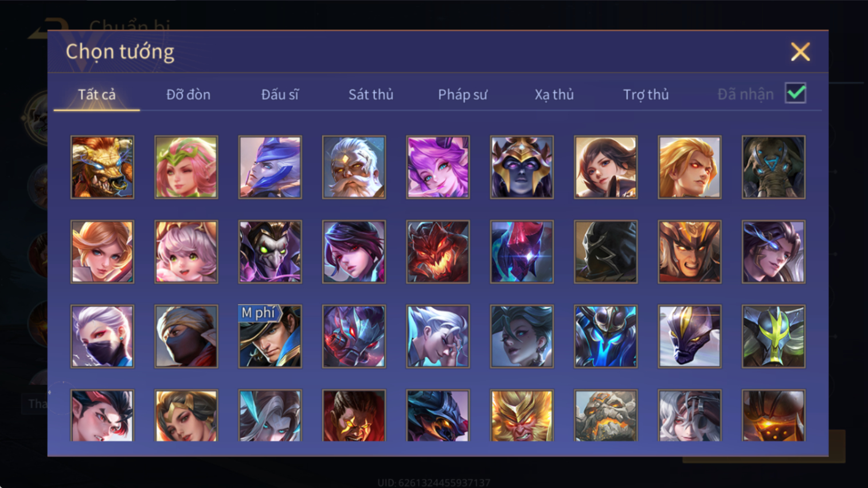
Task: Choose the purple-haired bunny girl hero
Action: coord(438,167)
